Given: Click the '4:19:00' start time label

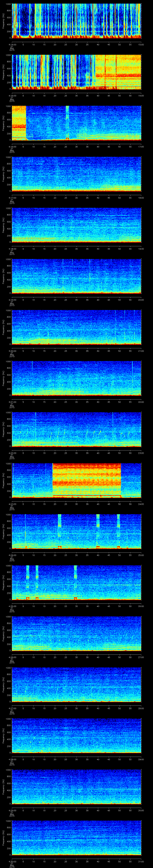Looking at the screenshot, I should [x=12, y=300].
